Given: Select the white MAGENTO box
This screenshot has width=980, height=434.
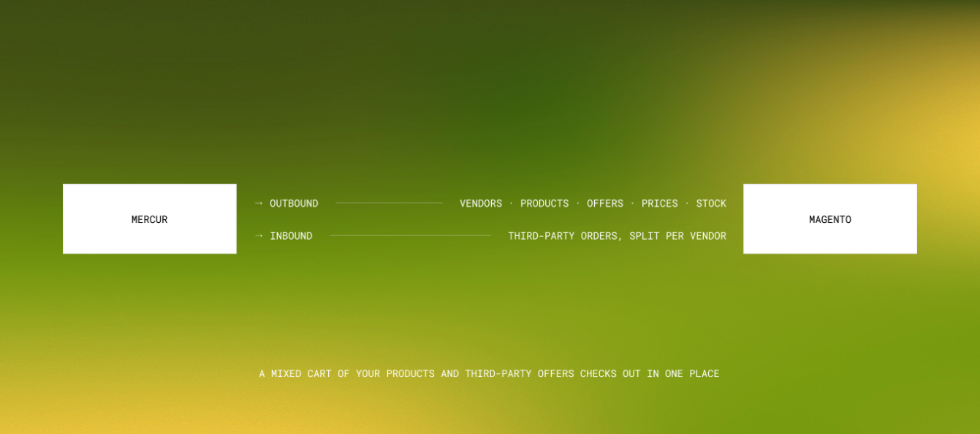Looking at the screenshot, I should tap(830, 219).
